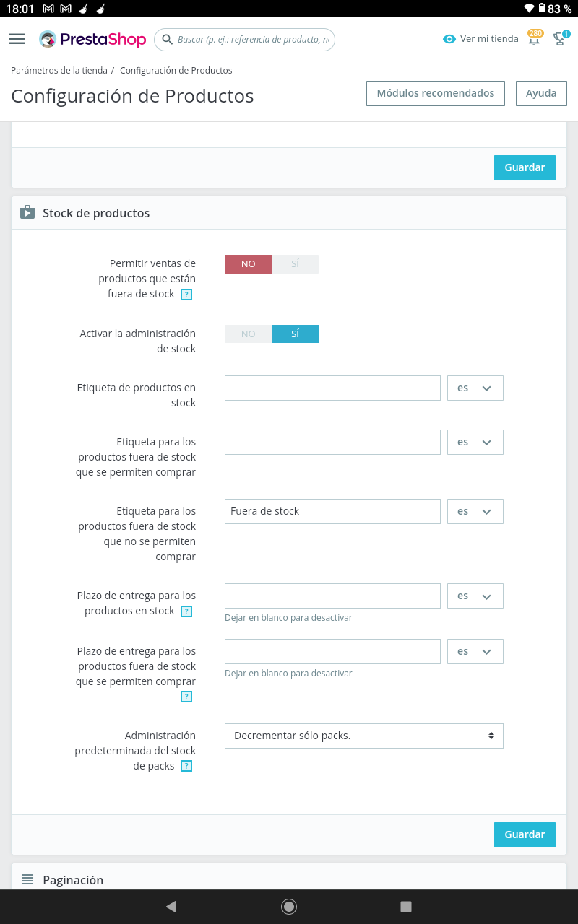Open language dropdown for Fuera de stock label
The width and height of the screenshot is (578, 924).
475,512
